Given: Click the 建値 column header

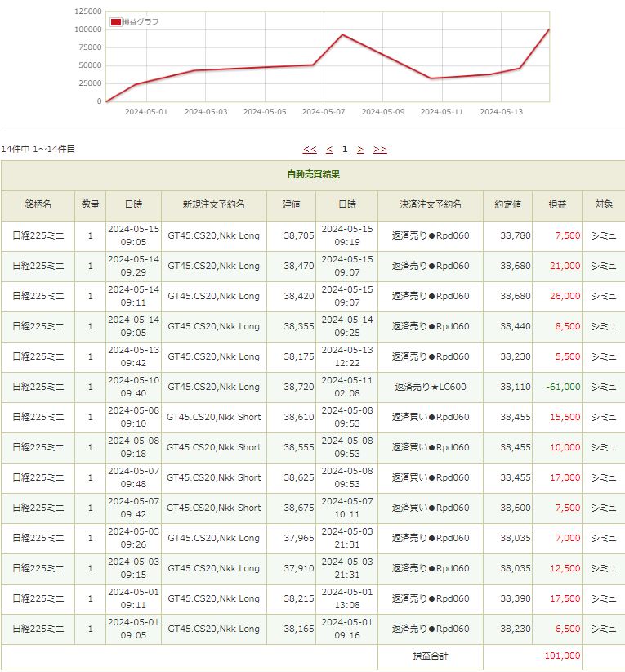Looking at the screenshot, I should [292, 205].
